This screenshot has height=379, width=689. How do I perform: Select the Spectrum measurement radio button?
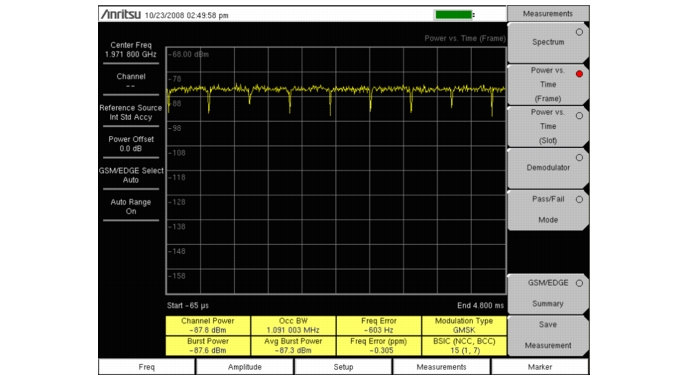pyautogui.click(x=548, y=43)
